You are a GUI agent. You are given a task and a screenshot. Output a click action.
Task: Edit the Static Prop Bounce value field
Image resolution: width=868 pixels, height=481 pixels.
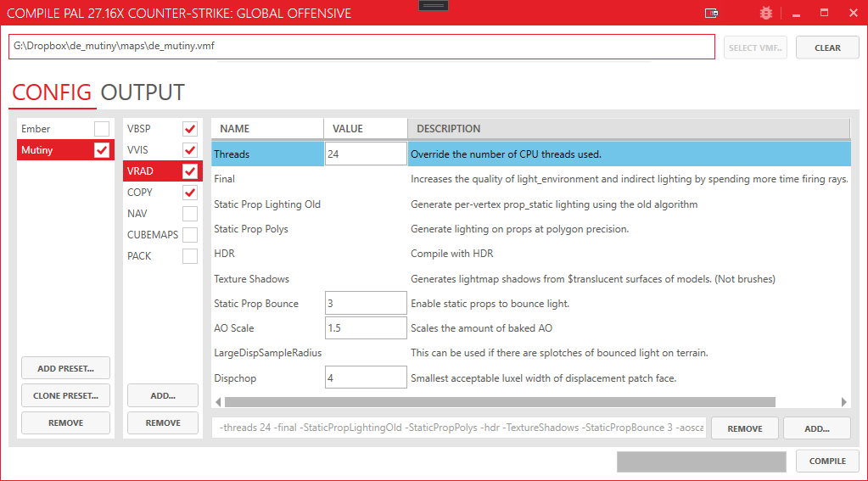(x=366, y=304)
